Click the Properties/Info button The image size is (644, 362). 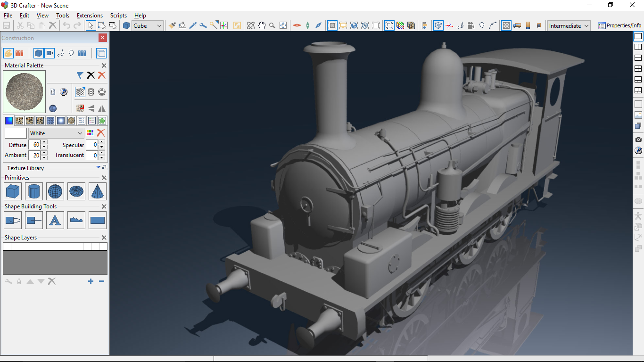tap(619, 25)
